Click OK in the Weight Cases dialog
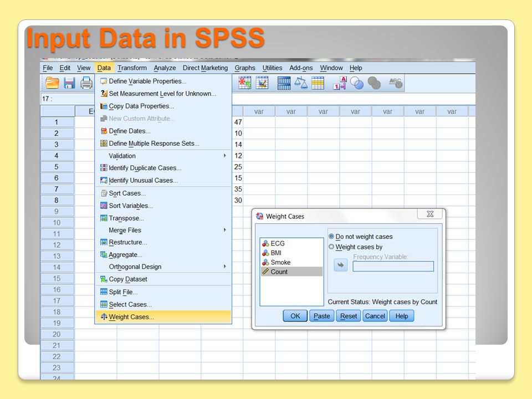 295,316
